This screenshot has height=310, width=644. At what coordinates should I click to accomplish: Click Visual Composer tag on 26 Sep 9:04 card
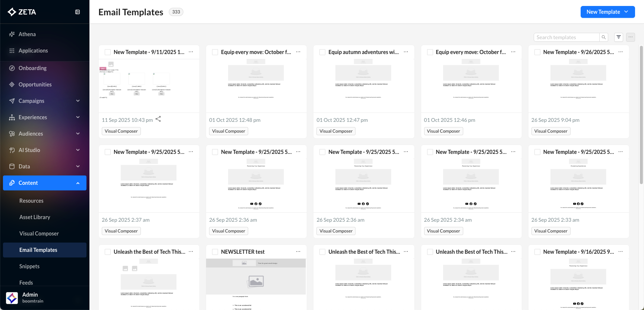[x=550, y=131]
